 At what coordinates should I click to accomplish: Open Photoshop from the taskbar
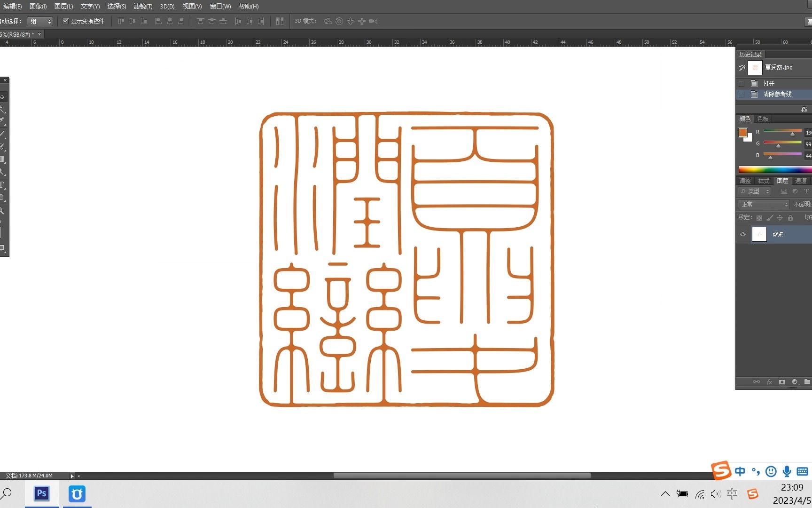click(x=42, y=494)
